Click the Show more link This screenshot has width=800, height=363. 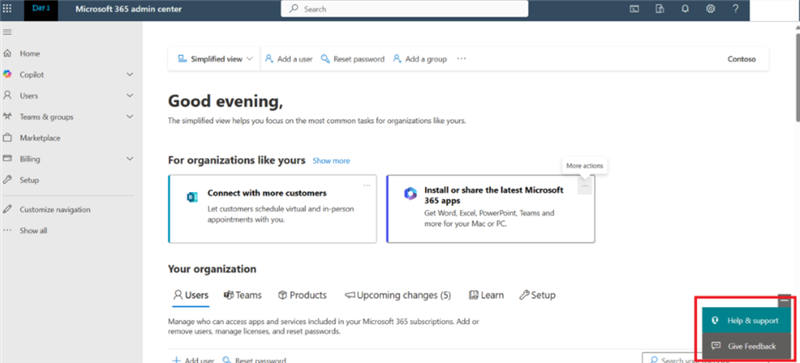pyautogui.click(x=331, y=161)
